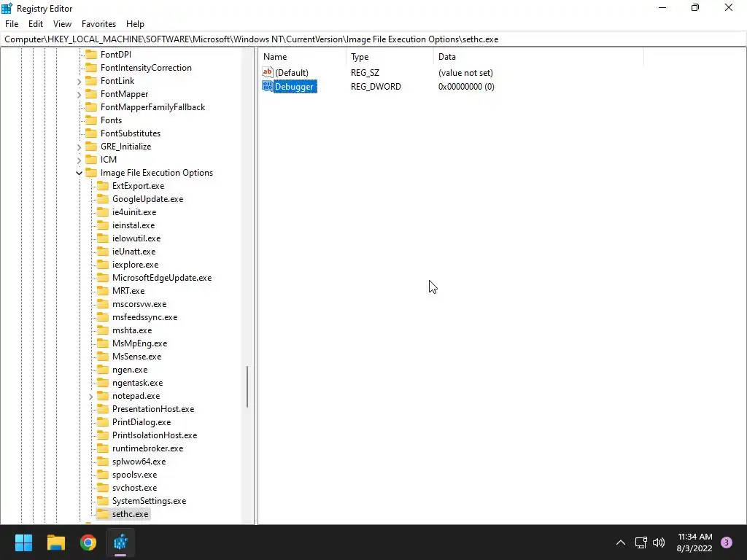Open the Edit menu
Viewport: 747px width, 560px height.
[36, 24]
